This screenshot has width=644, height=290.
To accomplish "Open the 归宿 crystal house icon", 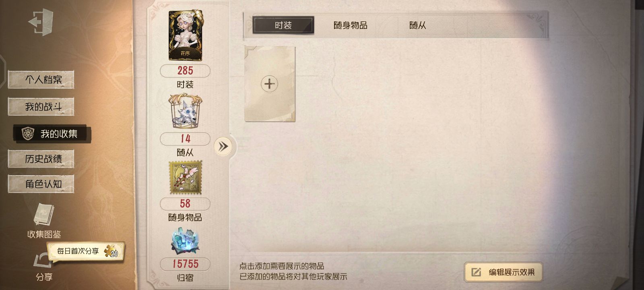I will coord(185,241).
